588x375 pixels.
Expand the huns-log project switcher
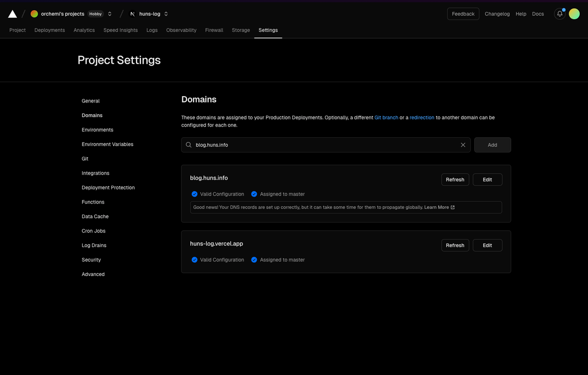click(x=166, y=14)
